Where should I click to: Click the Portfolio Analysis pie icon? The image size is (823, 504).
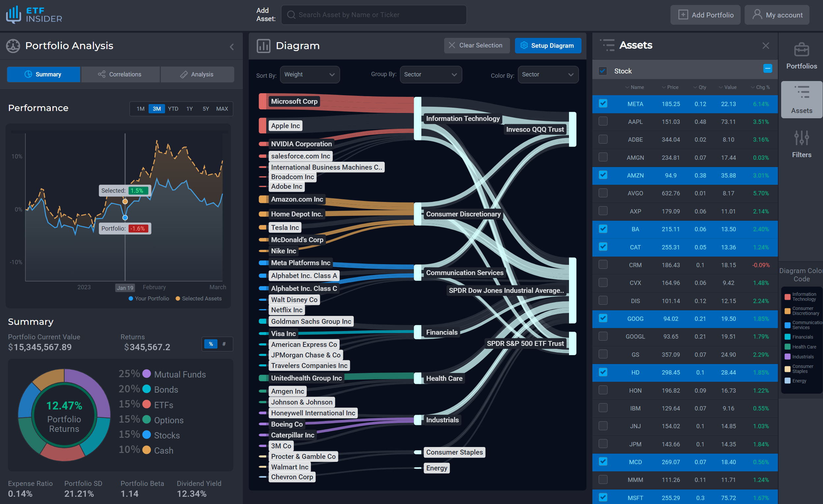13,46
